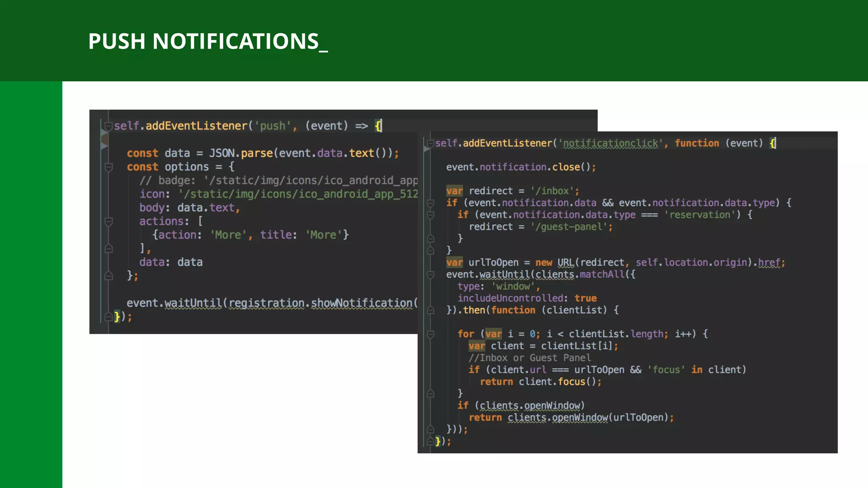The height and width of the screenshot is (488, 868).
Task: Click the 'var urlToOpen = new URL' line
Action: click(615, 263)
